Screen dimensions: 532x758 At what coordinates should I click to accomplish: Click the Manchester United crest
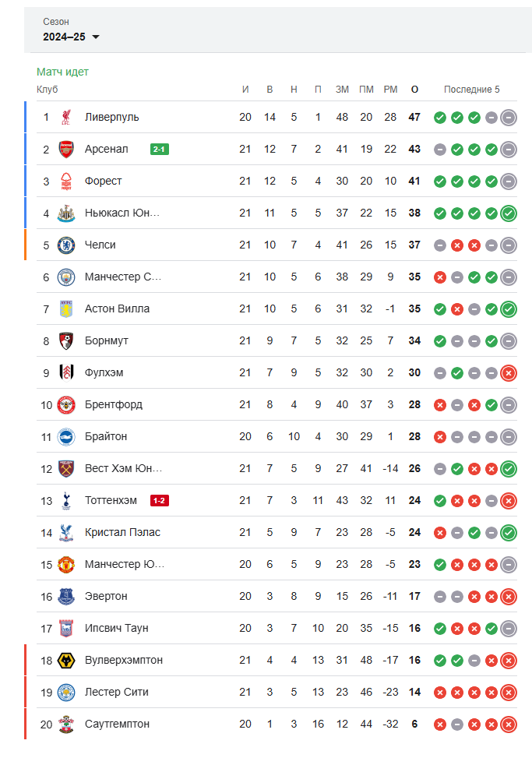click(x=66, y=564)
